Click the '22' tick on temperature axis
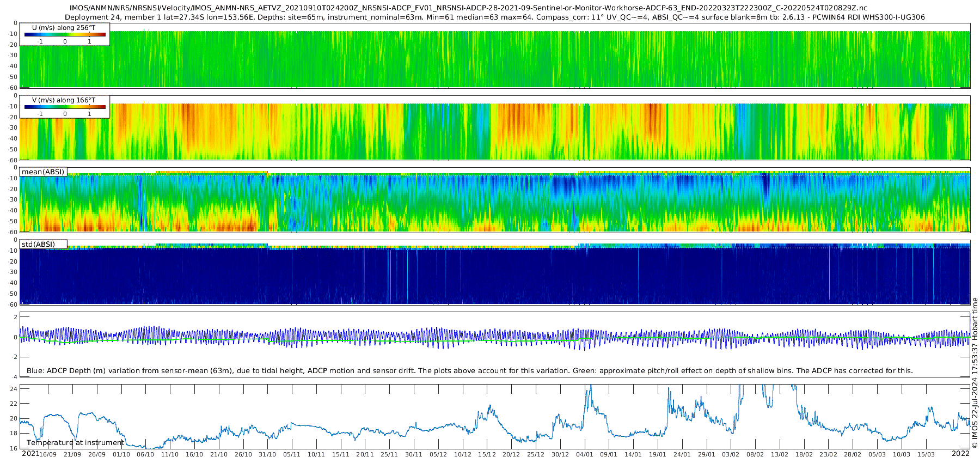 (14, 404)
